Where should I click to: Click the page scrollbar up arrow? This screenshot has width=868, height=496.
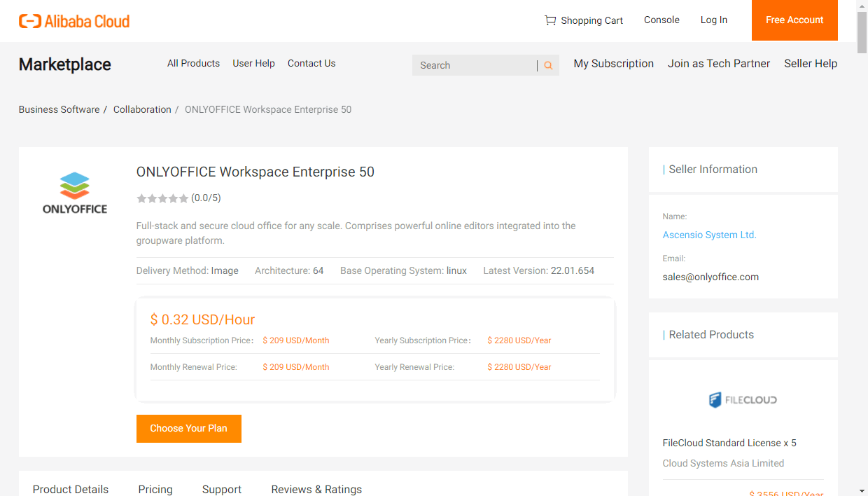click(862, 6)
